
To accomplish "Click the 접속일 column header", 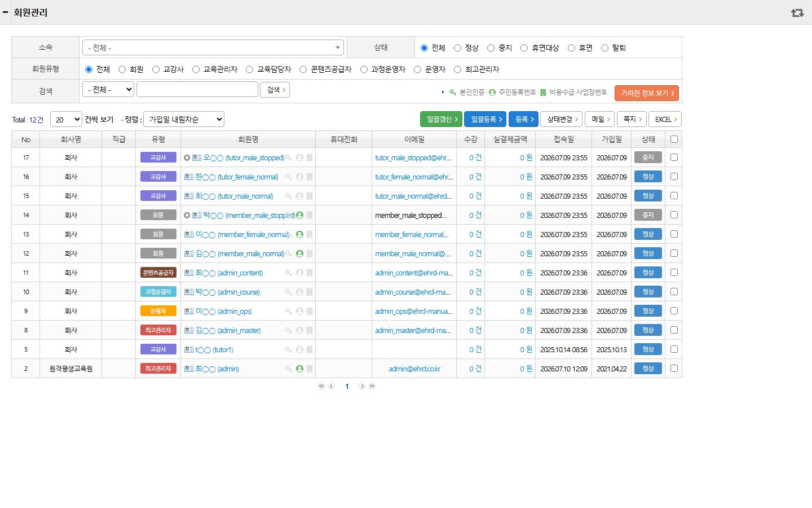I will click(x=564, y=139).
